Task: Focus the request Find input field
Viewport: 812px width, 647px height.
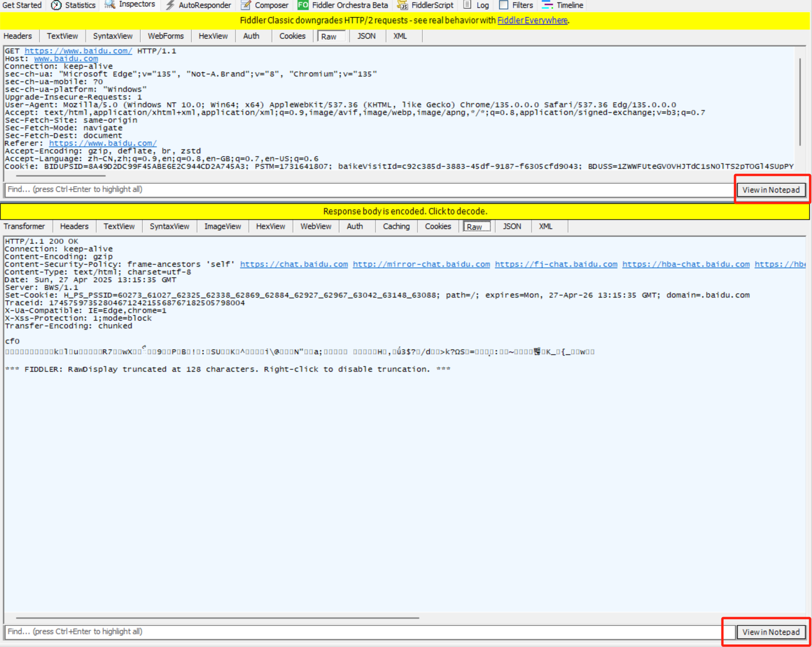Action: click(369, 189)
